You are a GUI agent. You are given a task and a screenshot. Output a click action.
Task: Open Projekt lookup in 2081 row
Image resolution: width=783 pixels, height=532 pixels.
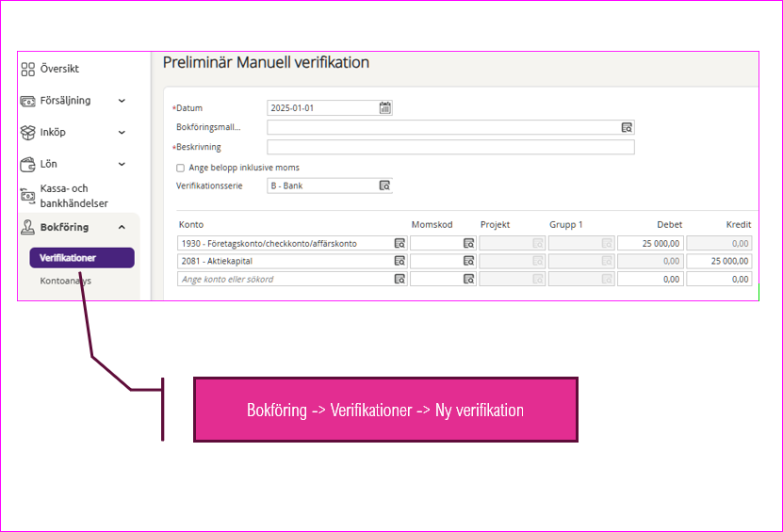click(538, 261)
